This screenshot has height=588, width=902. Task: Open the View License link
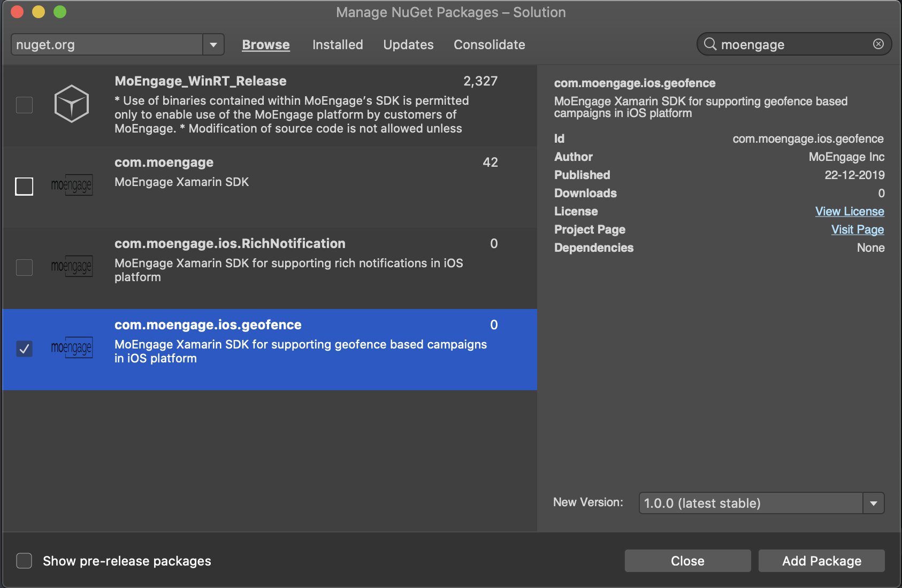pos(850,212)
